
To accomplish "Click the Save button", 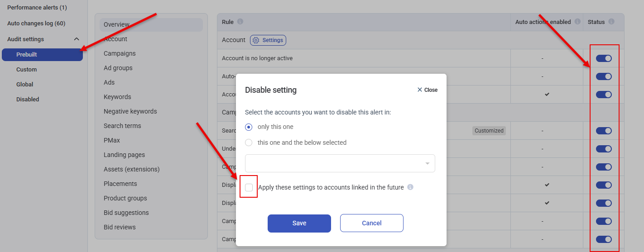I will [299, 223].
